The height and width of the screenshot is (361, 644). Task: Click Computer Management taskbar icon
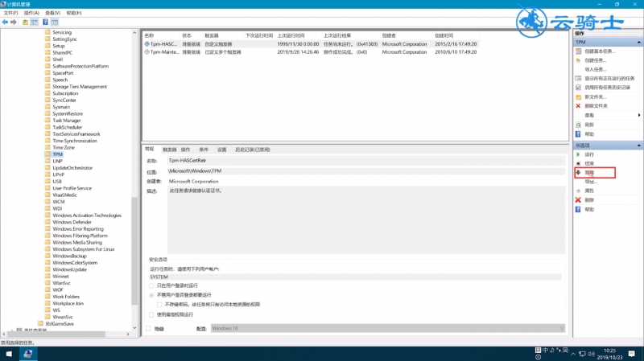tap(28, 354)
